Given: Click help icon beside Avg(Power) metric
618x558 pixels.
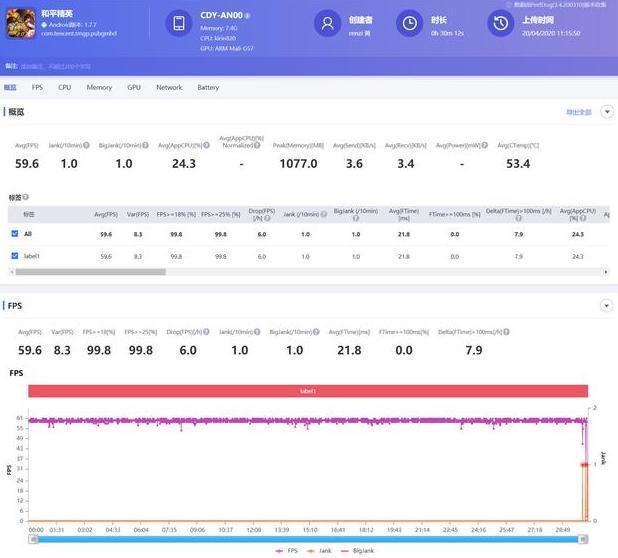Looking at the screenshot, I should point(485,145).
